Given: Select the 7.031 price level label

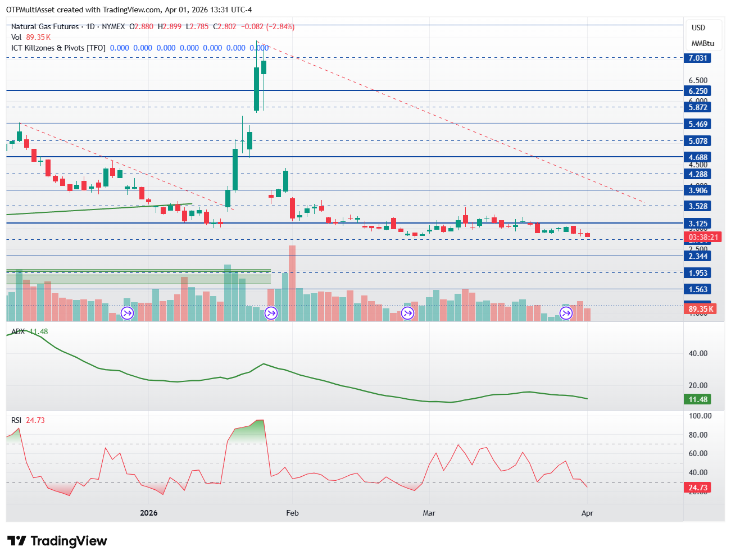Looking at the screenshot, I should [x=698, y=58].
